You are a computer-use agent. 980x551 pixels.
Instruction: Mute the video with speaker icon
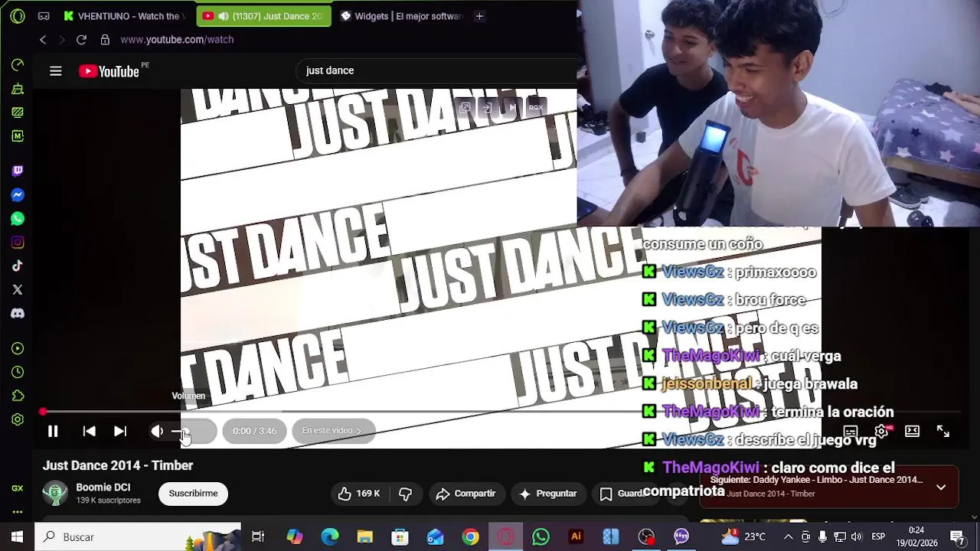[x=158, y=432]
